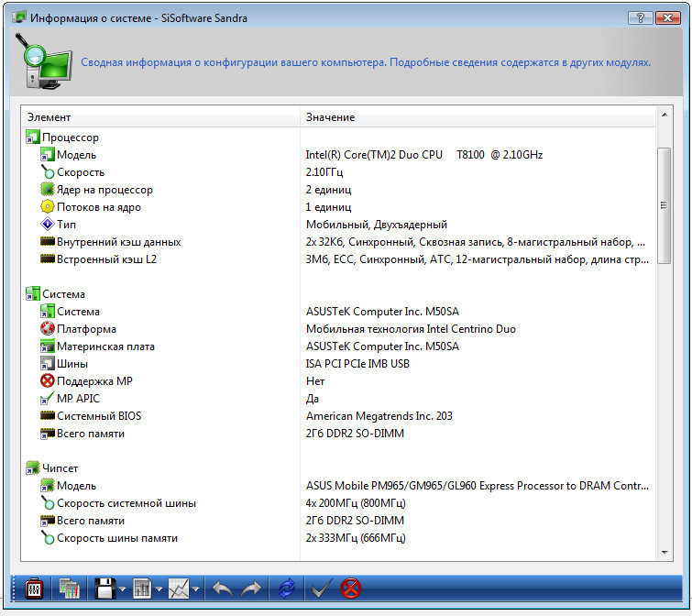Click the Тип blue diamond icon

pos(48,225)
